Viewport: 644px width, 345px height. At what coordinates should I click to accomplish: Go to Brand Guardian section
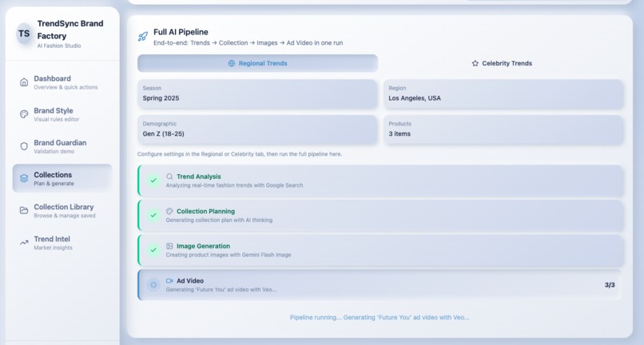(x=62, y=146)
